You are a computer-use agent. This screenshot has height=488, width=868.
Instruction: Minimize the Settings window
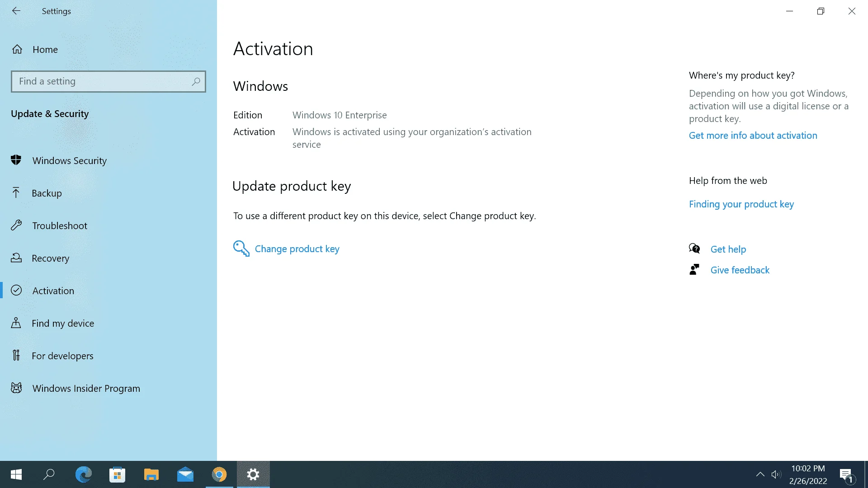tap(789, 11)
